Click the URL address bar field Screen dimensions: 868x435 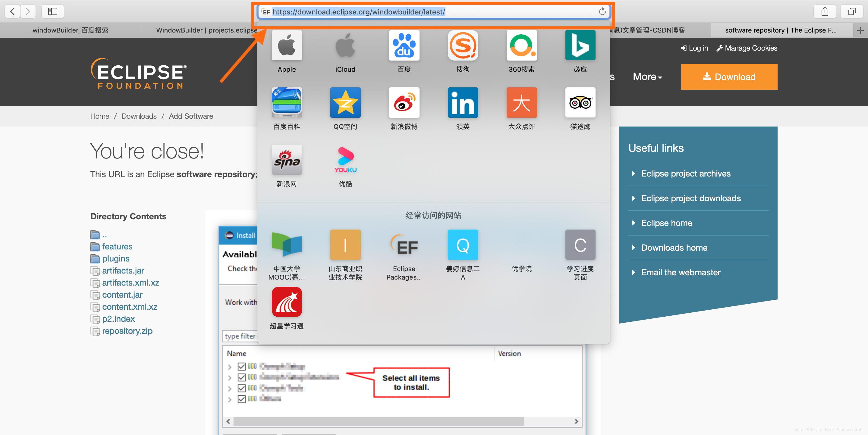click(x=434, y=12)
